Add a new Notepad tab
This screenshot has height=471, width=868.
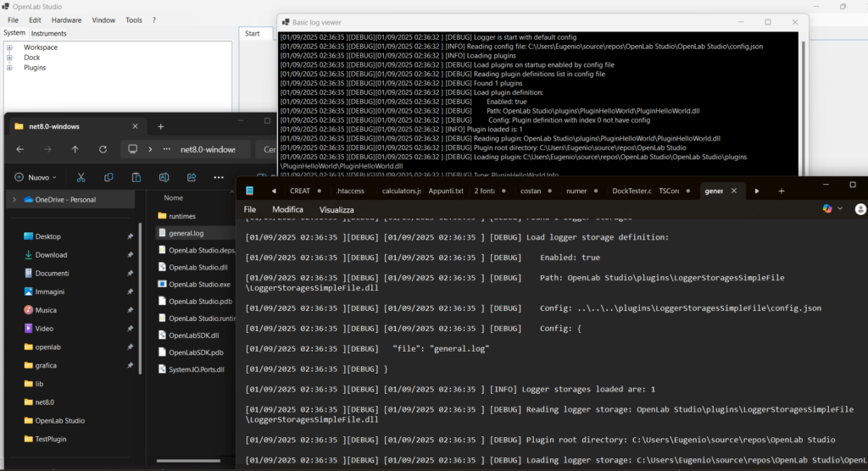781,191
